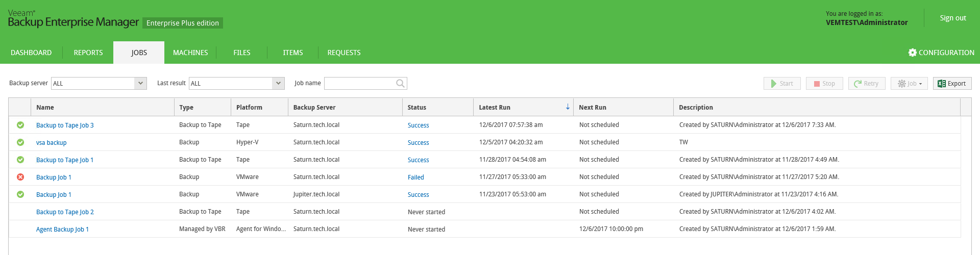This screenshot has height=255, width=980.
Task: Open the Backup to Tape Job 3 link
Action: (x=65, y=125)
